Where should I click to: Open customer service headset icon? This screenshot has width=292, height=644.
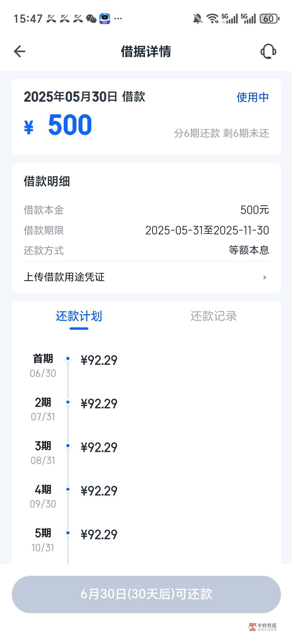coord(268,51)
